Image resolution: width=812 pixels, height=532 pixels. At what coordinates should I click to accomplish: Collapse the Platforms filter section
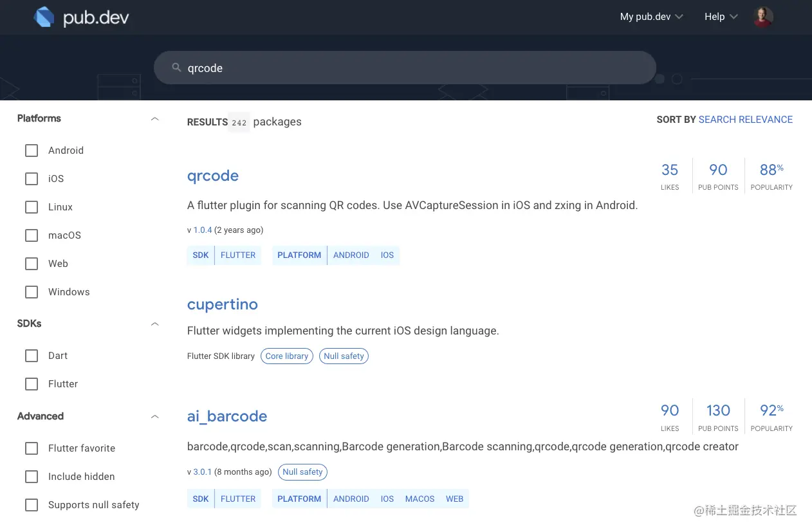154,118
